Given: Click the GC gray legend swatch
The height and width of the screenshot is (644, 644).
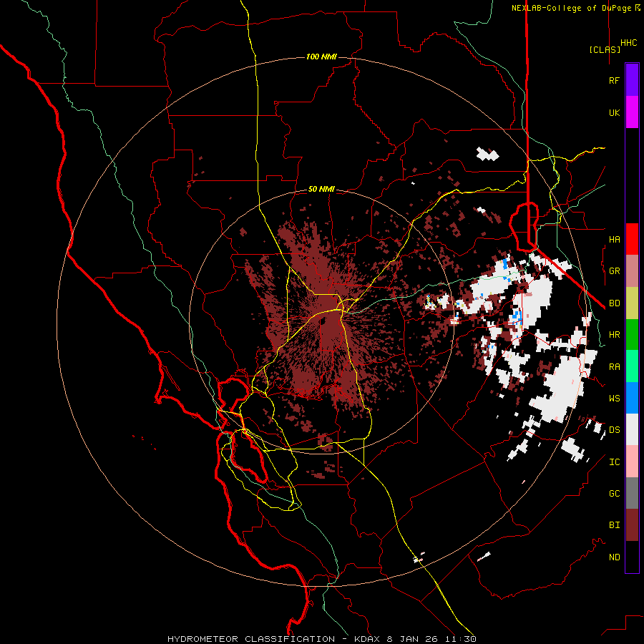Looking at the screenshot, I should [x=632, y=493].
